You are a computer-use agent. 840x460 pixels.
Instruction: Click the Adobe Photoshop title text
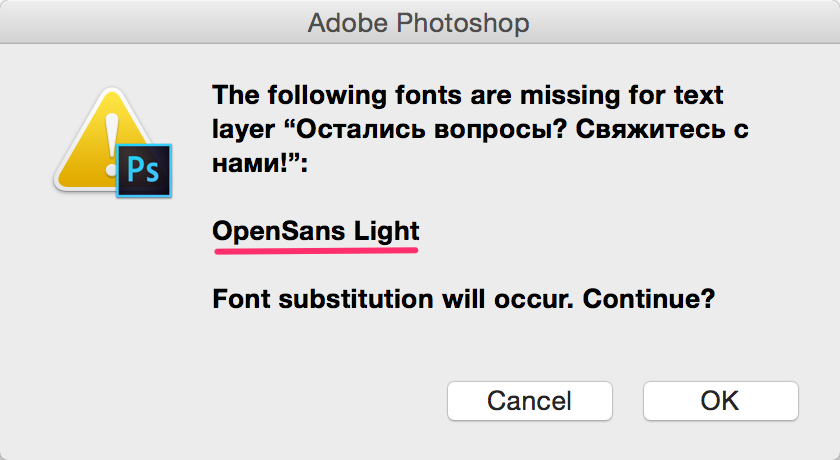419,21
